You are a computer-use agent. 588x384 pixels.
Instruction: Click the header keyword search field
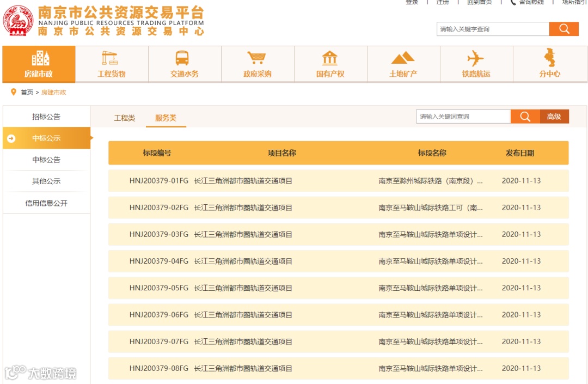click(x=493, y=29)
